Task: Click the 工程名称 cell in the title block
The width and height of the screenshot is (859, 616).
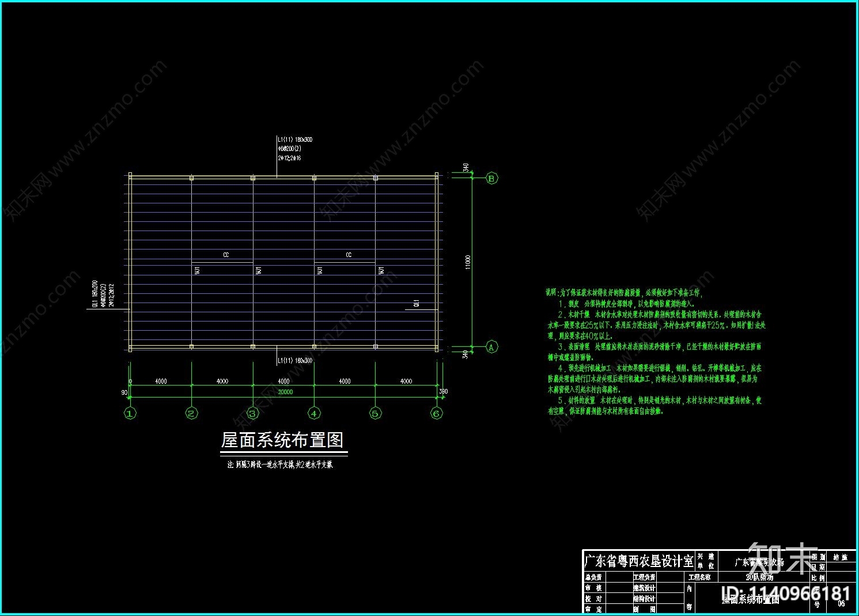Action: click(699, 577)
